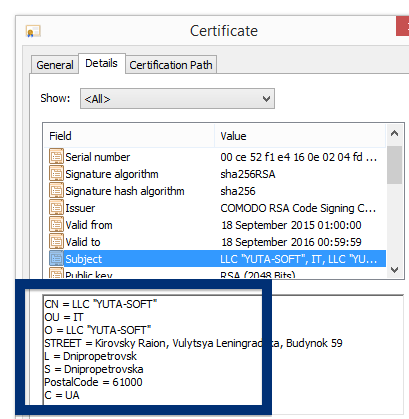Viewport: 409px width, 419px height.
Task: Open the Show <All> dropdown
Action: tap(177, 99)
